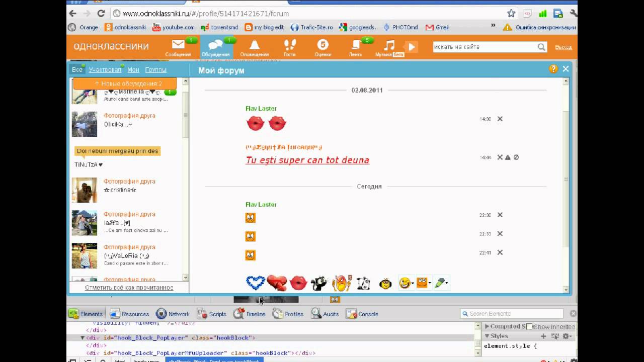Click the 'Tu ești super can tot deuna' message

[x=307, y=160]
